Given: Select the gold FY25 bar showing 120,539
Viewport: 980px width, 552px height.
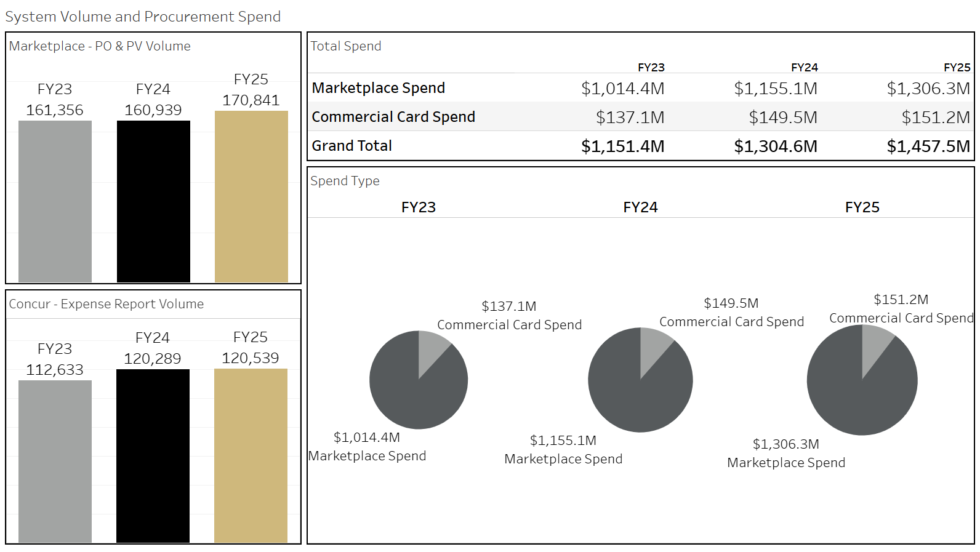Looking at the screenshot, I should (x=251, y=455).
